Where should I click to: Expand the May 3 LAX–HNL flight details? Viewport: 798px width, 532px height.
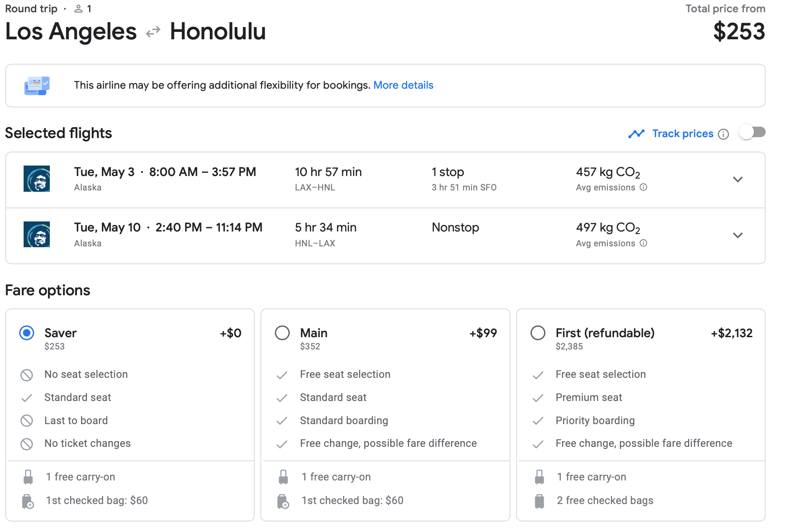pyautogui.click(x=738, y=180)
